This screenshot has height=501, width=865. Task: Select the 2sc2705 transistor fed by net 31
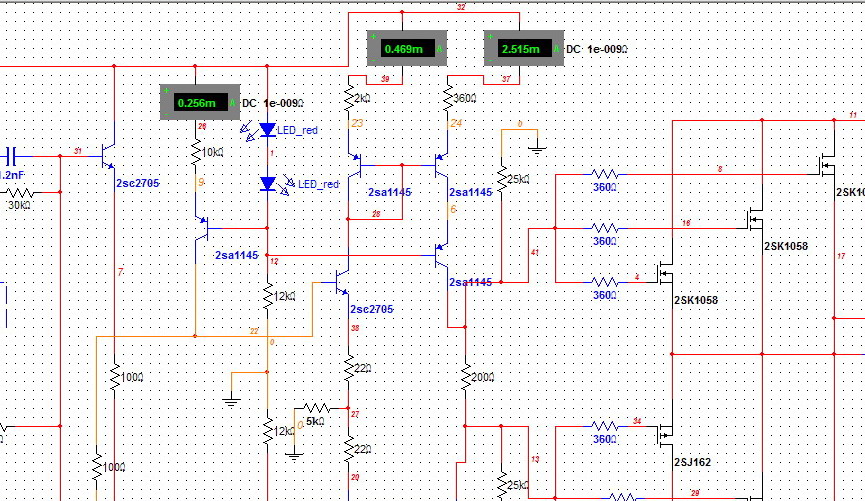coord(109,157)
